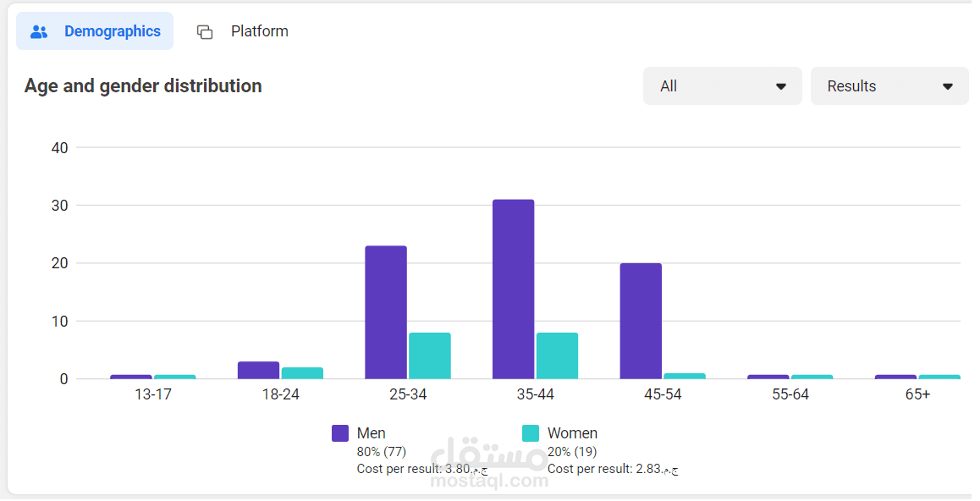Click the Demographics people icon
Viewport: 980px width, 501px height.
click(39, 32)
